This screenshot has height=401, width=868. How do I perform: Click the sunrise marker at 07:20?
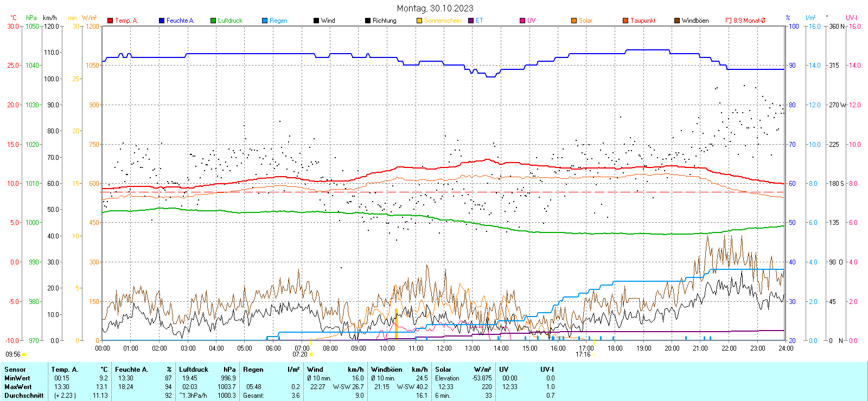point(311,354)
